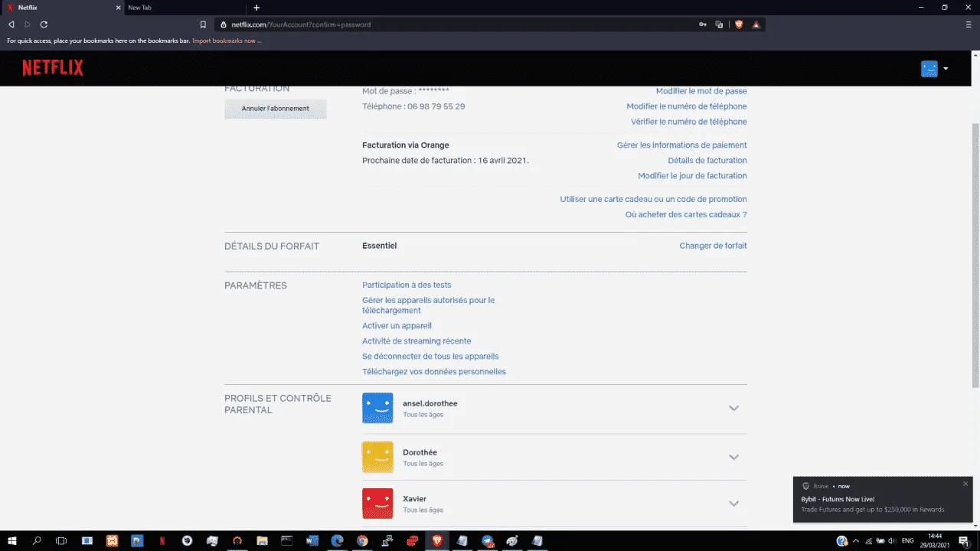Click the Brave browser taskbar icon

(437, 540)
